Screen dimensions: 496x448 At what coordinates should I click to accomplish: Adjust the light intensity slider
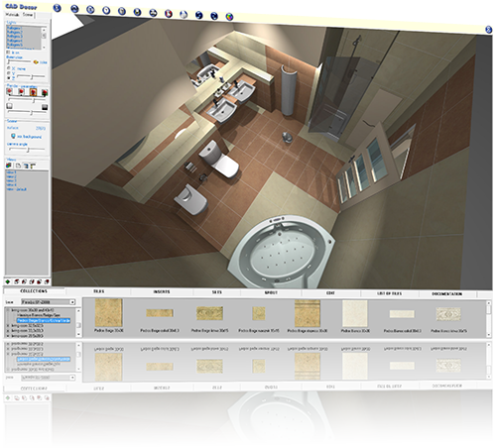(19, 61)
